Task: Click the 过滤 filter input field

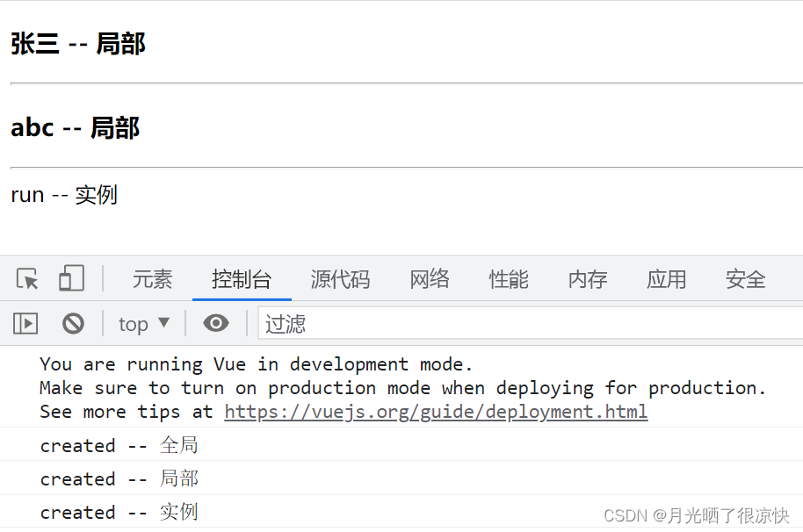Action: pyautogui.click(x=531, y=323)
